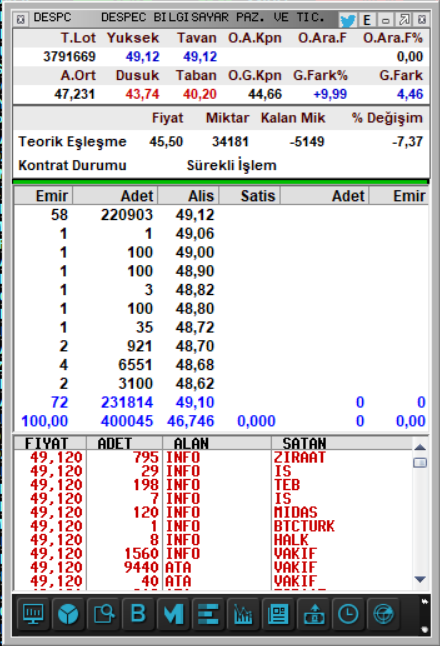
Task: Click the Sürekli İşlem contract status
Action: click(232, 165)
